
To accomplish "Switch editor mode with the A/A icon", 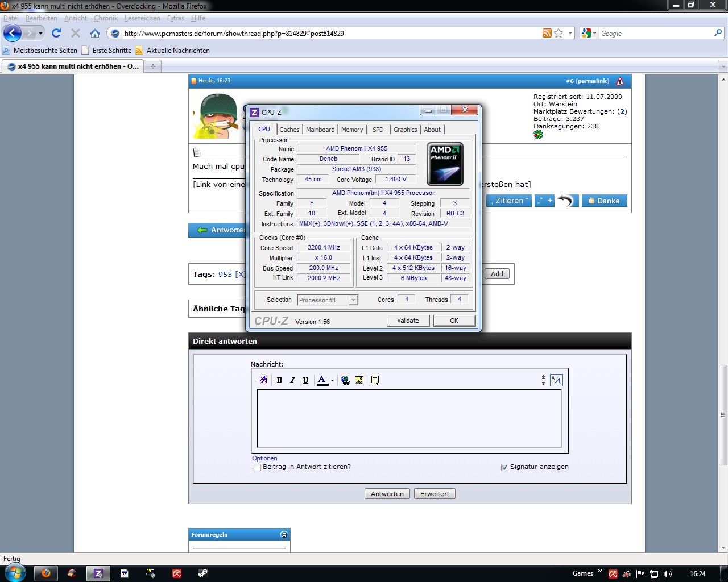I will point(556,380).
